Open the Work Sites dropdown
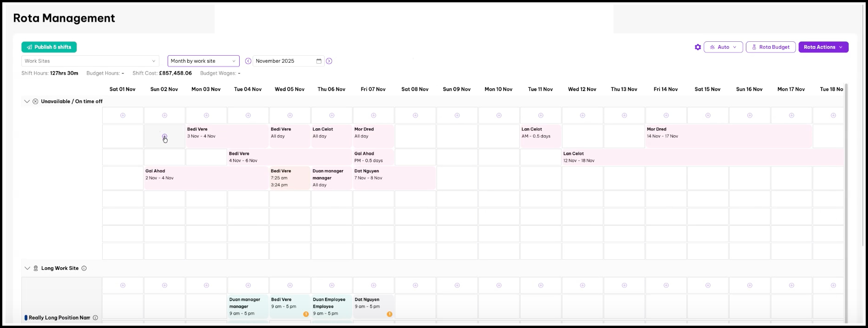The height and width of the screenshot is (328, 868). coord(90,61)
